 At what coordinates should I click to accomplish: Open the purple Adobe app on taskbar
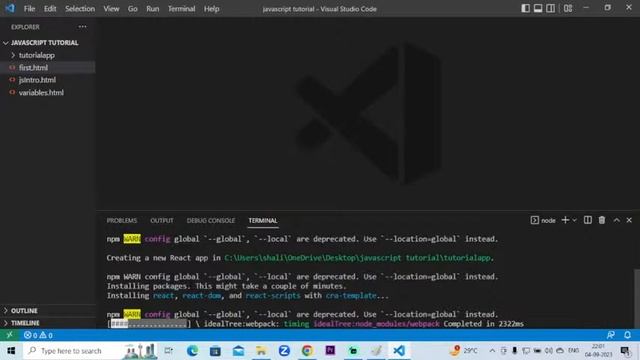click(330, 351)
